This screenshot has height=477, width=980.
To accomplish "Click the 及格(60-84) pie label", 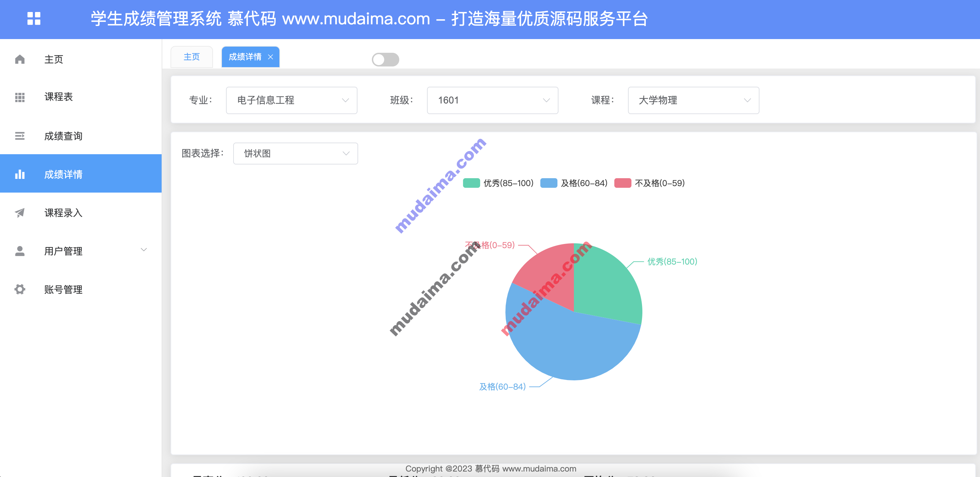I will (502, 387).
